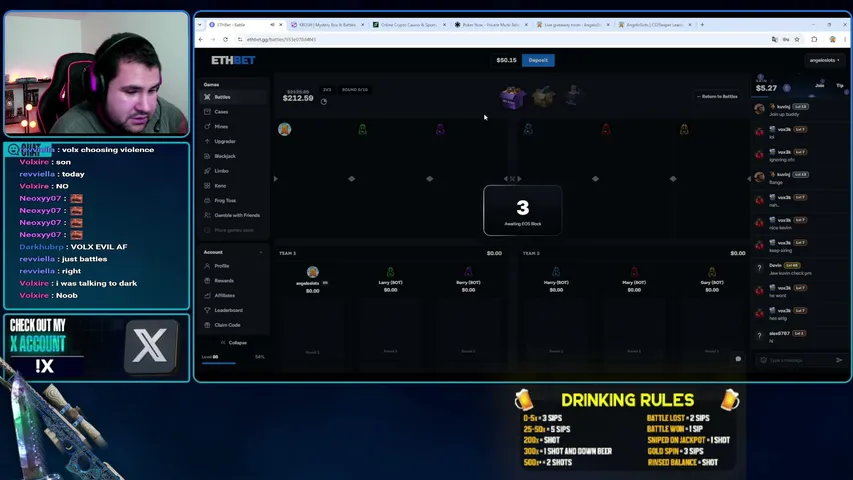
Task: Click the Gamble with Friends icon
Action: pos(207,215)
